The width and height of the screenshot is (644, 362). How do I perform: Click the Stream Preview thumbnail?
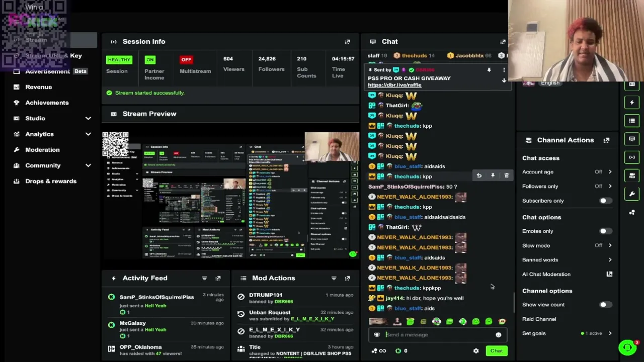coord(230,195)
